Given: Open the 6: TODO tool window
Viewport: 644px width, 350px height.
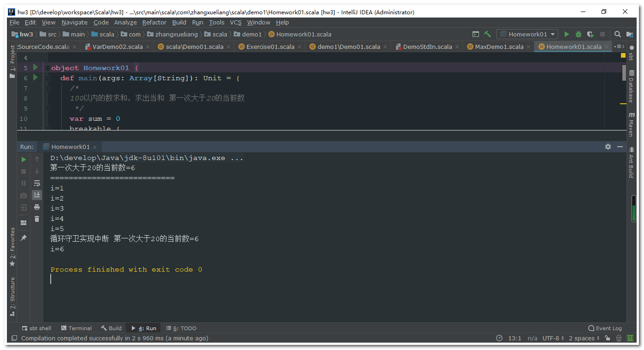Looking at the screenshot, I should coord(181,328).
